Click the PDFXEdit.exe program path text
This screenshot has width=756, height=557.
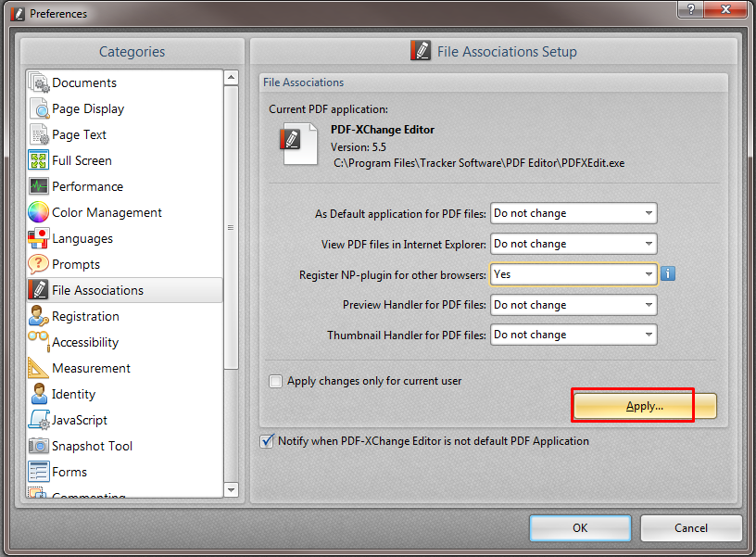pyautogui.click(x=479, y=163)
